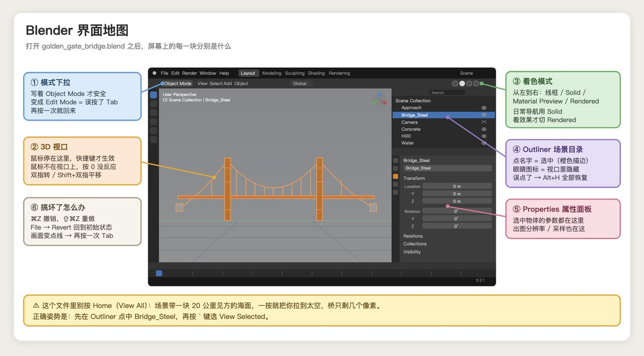Open the Render menu

189,73
